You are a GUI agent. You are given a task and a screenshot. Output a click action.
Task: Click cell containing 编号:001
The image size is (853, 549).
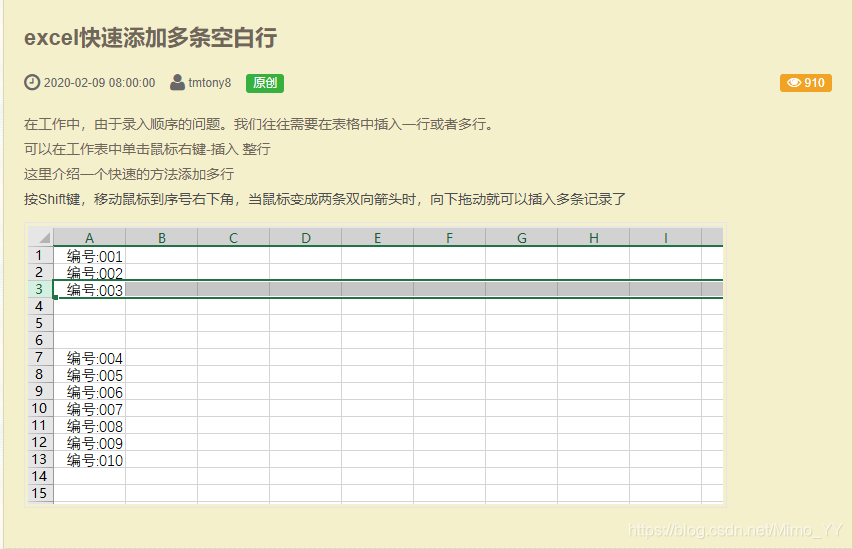point(90,256)
